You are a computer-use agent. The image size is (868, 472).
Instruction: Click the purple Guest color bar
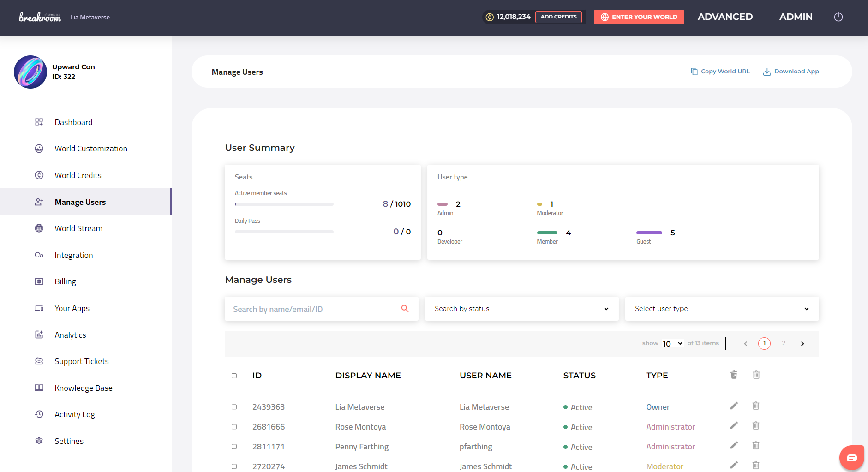[x=649, y=233]
